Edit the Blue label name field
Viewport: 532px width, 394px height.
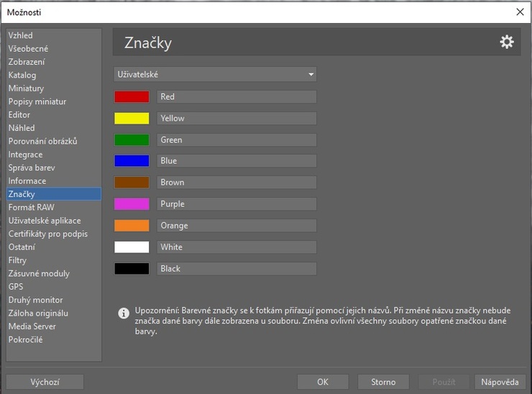[x=237, y=161]
